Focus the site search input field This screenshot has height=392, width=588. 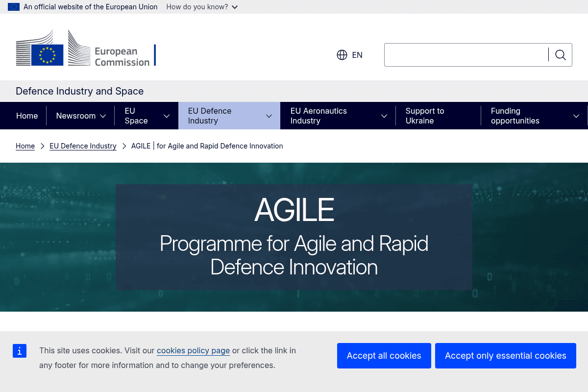click(466, 55)
